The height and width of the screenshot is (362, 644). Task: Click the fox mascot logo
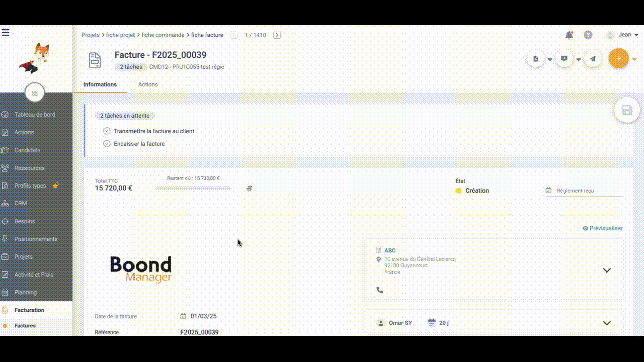tap(35, 58)
